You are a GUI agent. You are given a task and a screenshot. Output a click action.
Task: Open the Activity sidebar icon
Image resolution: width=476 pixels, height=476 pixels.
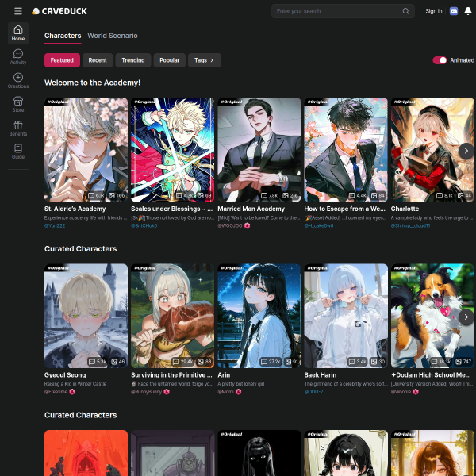[x=18, y=56]
